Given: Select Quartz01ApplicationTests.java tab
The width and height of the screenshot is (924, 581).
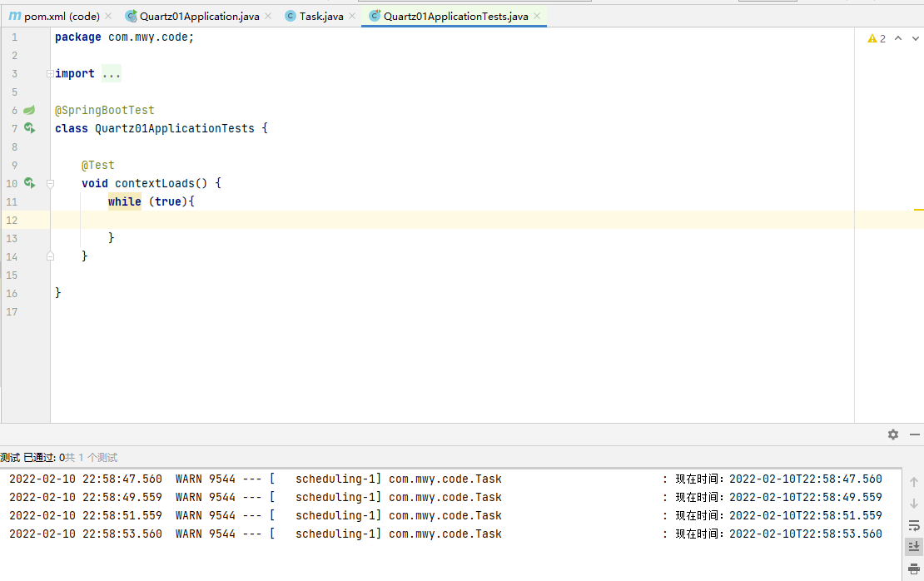Looking at the screenshot, I should [x=455, y=17].
